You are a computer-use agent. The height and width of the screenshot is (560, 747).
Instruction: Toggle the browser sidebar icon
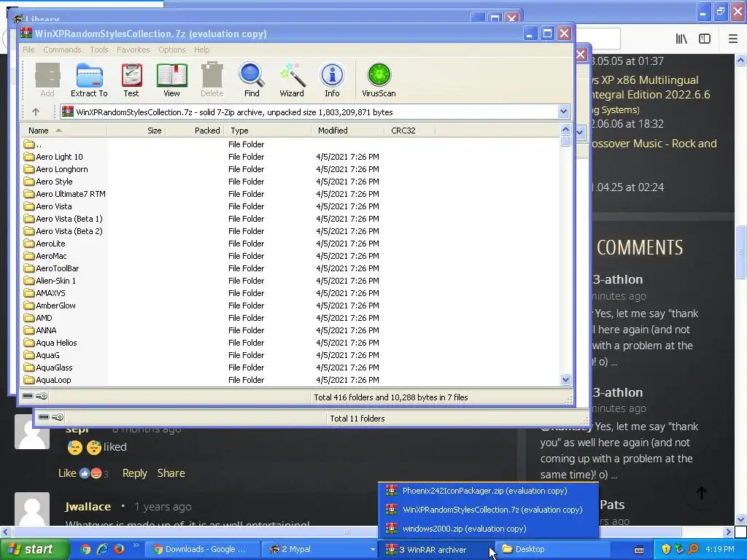point(705,39)
